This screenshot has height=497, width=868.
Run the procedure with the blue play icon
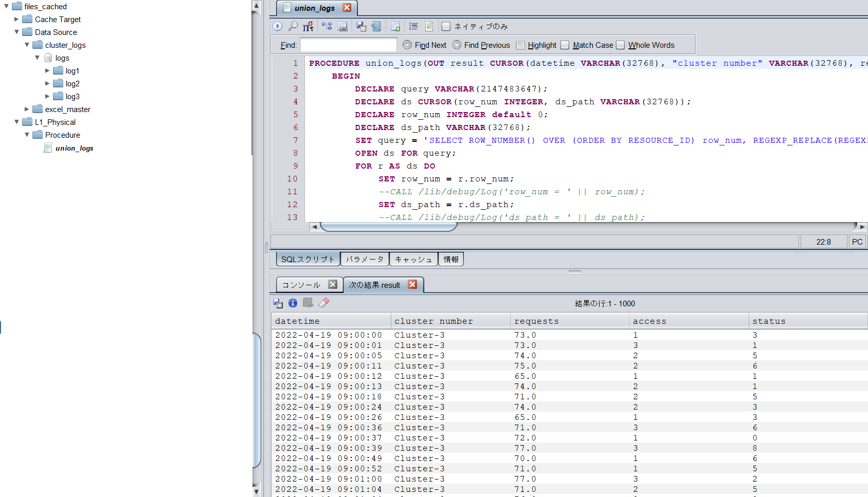click(x=277, y=26)
